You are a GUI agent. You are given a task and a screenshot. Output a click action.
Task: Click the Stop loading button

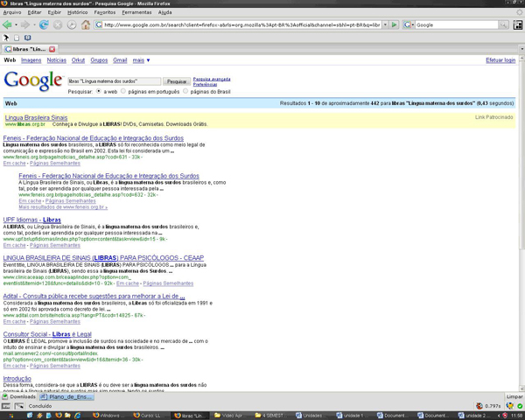point(58,24)
